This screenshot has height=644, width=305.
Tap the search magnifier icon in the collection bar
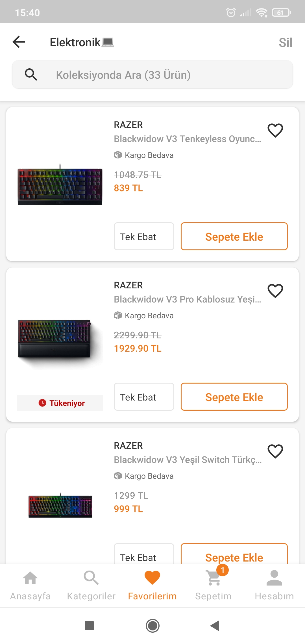(x=31, y=75)
